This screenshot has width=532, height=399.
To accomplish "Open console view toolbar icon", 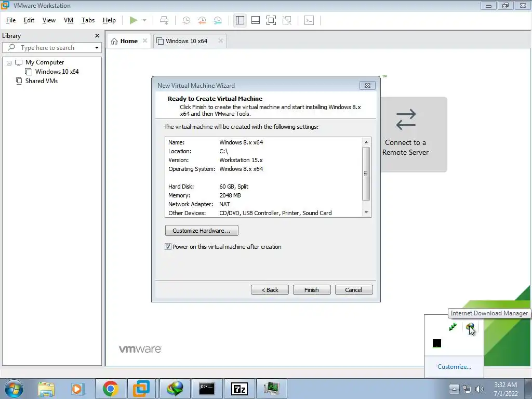I will point(309,20).
